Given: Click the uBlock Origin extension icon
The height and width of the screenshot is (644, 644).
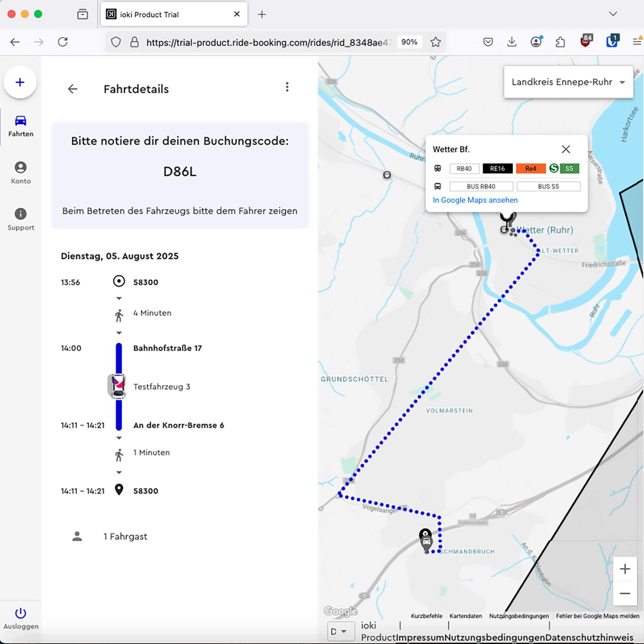Looking at the screenshot, I should click(586, 41).
